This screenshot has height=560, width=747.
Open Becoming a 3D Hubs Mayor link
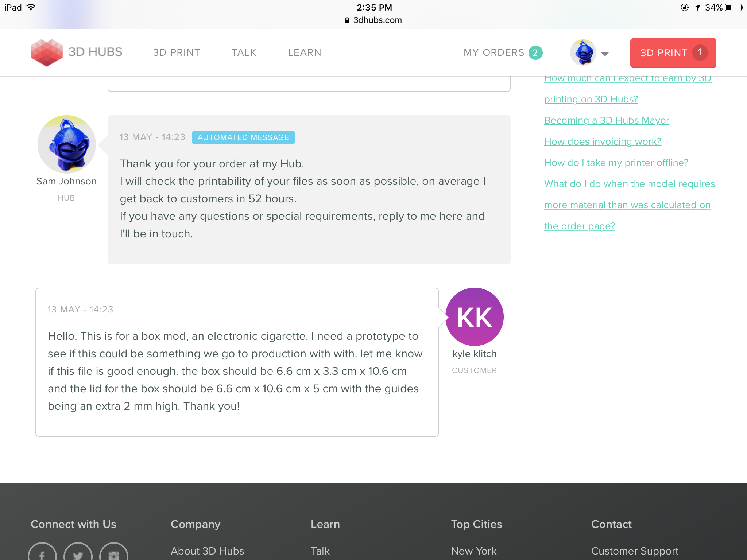(606, 120)
